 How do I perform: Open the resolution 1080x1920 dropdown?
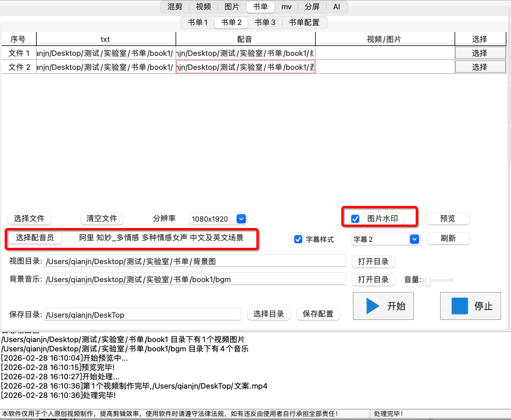(219, 219)
